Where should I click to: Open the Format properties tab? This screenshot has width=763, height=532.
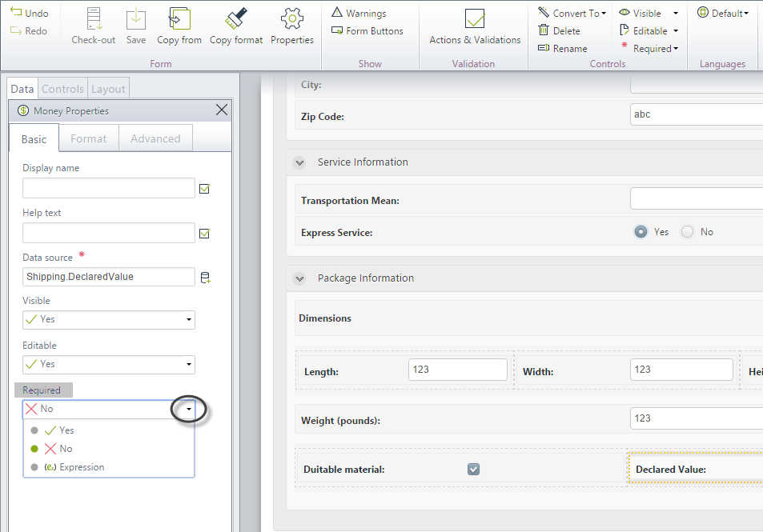coord(89,138)
